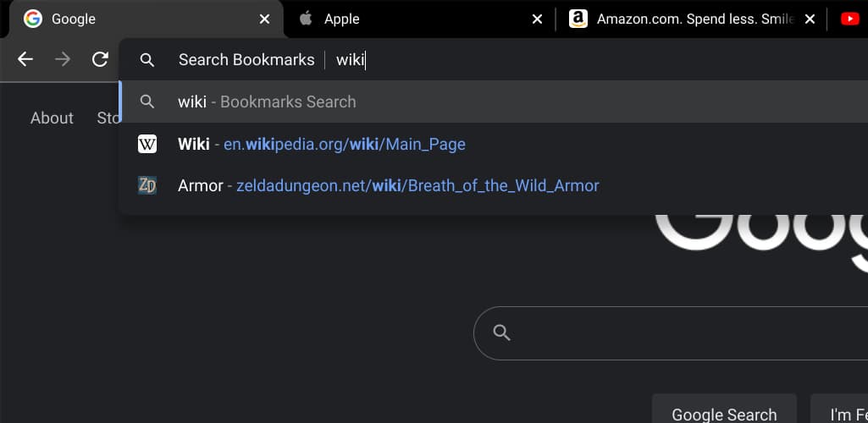Click the back navigation arrow
The image size is (868, 423).
pyautogui.click(x=25, y=59)
